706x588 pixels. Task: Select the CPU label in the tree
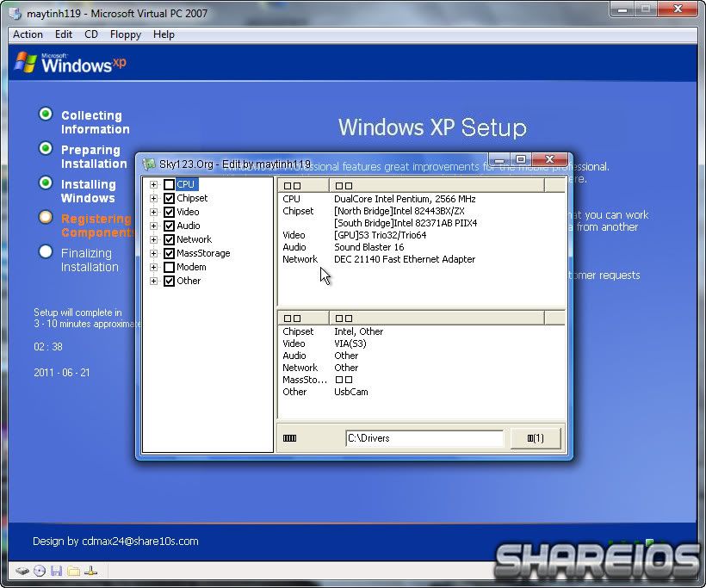coord(185,184)
